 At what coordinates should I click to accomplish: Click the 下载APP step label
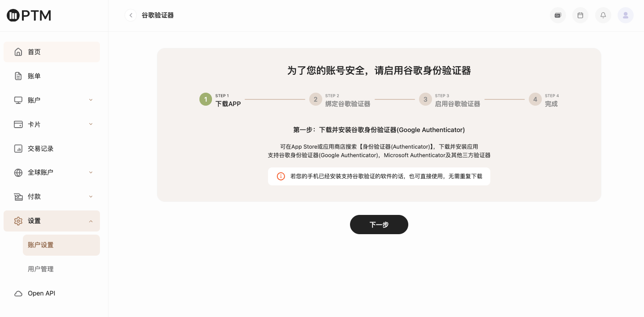tap(228, 104)
